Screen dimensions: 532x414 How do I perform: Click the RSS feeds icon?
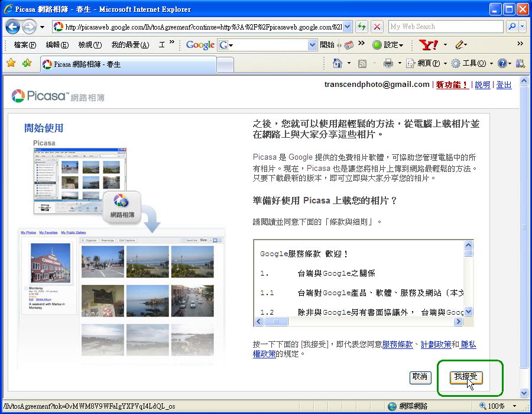coord(362,63)
